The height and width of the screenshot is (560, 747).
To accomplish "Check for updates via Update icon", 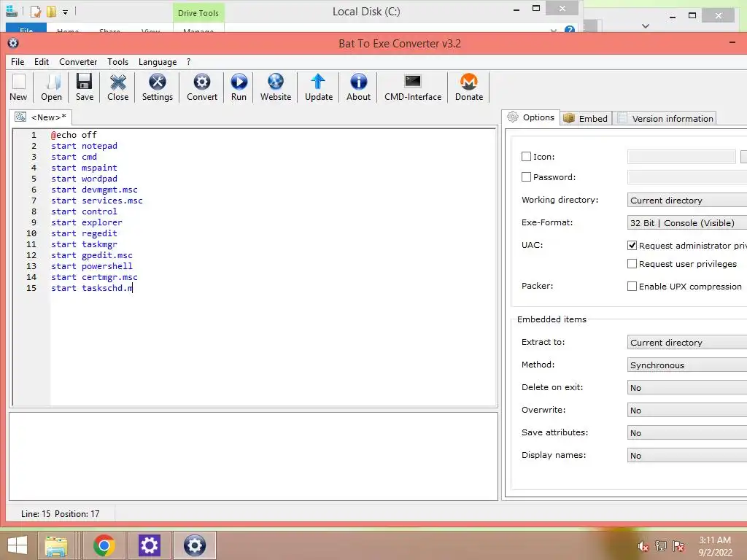I will coord(319,87).
